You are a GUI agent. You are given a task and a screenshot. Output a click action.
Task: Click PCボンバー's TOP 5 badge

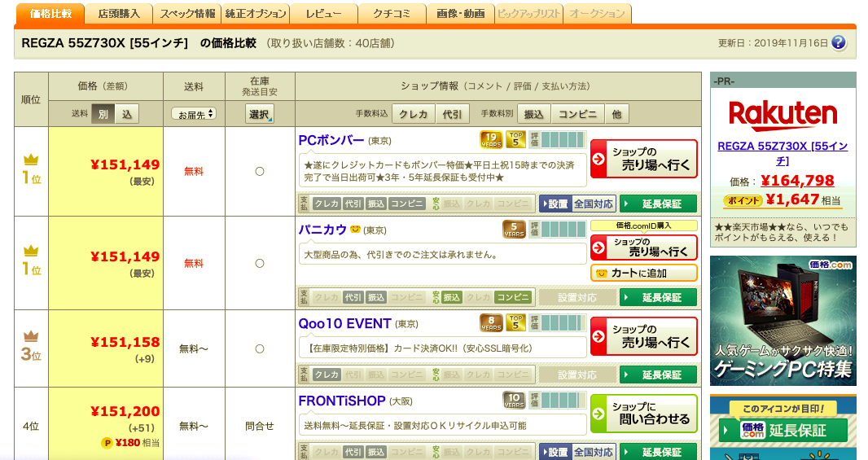click(x=515, y=139)
